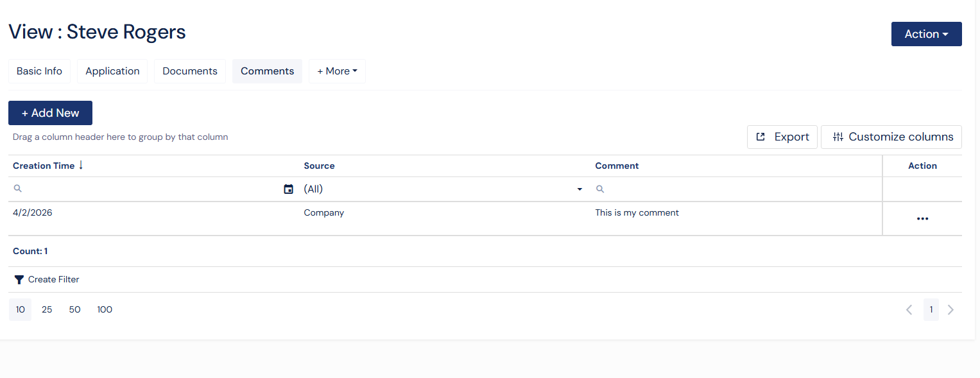This screenshot has width=980, height=378.
Task: Click the sort arrow beside Creation Time
Action: (x=81, y=166)
